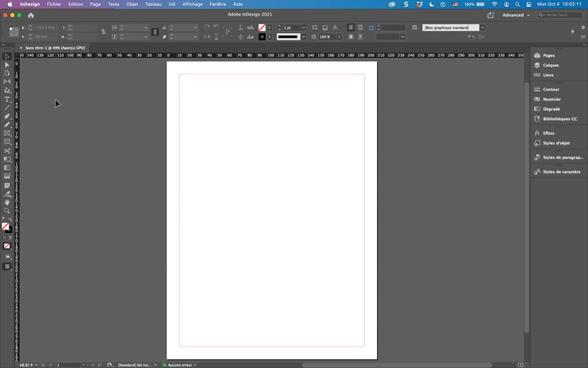
Task: Open the Affichage menu
Action: tap(193, 4)
